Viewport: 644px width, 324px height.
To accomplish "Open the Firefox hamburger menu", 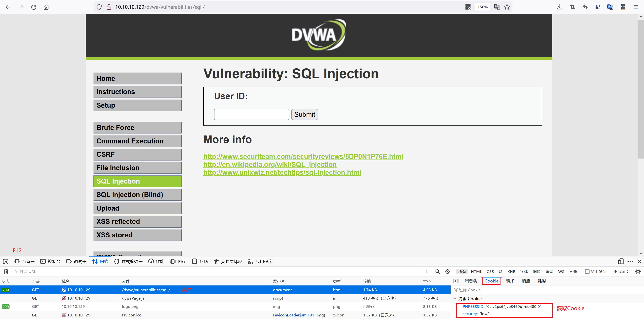I will (x=635, y=7).
